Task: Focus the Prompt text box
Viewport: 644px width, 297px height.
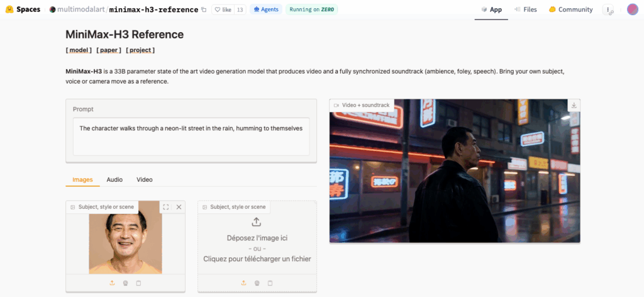Action: pyautogui.click(x=191, y=137)
